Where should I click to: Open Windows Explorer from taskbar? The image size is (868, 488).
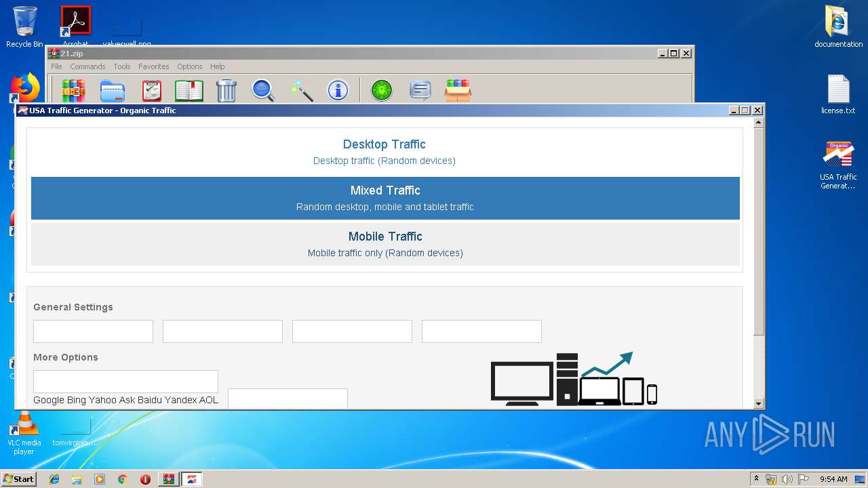click(x=77, y=479)
